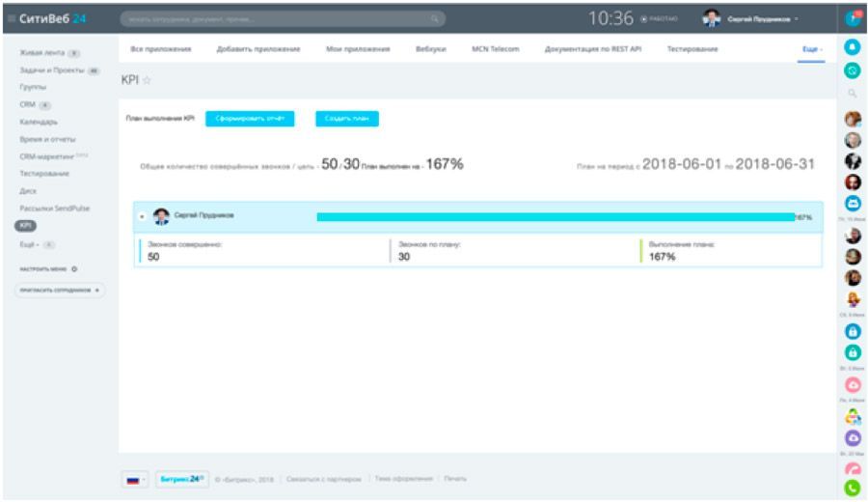Open the notifications bell in right panel
868x502 pixels.
852,47
